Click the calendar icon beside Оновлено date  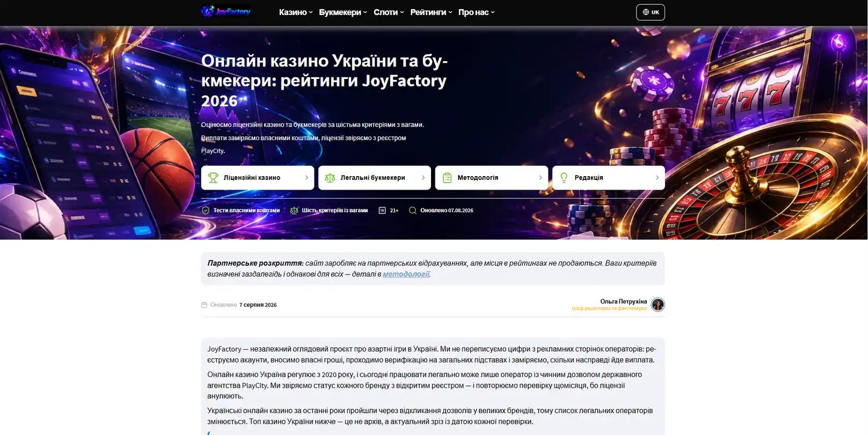click(x=204, y=305)
